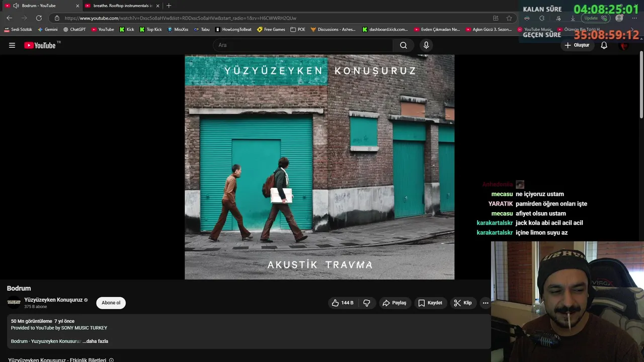Open Free Games bookmark
This screenshot has width=644, height=362.
tap(271, 30)
